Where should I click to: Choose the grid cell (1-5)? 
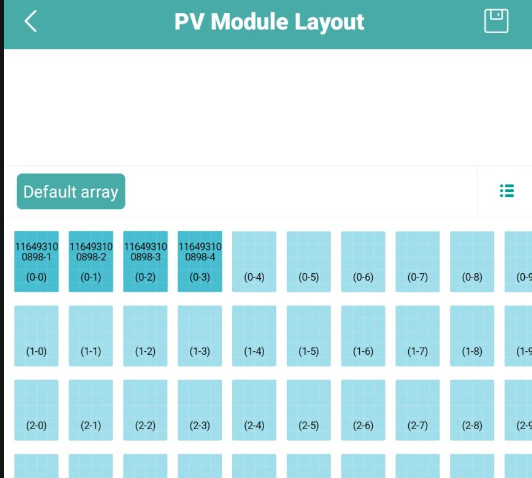309,336
